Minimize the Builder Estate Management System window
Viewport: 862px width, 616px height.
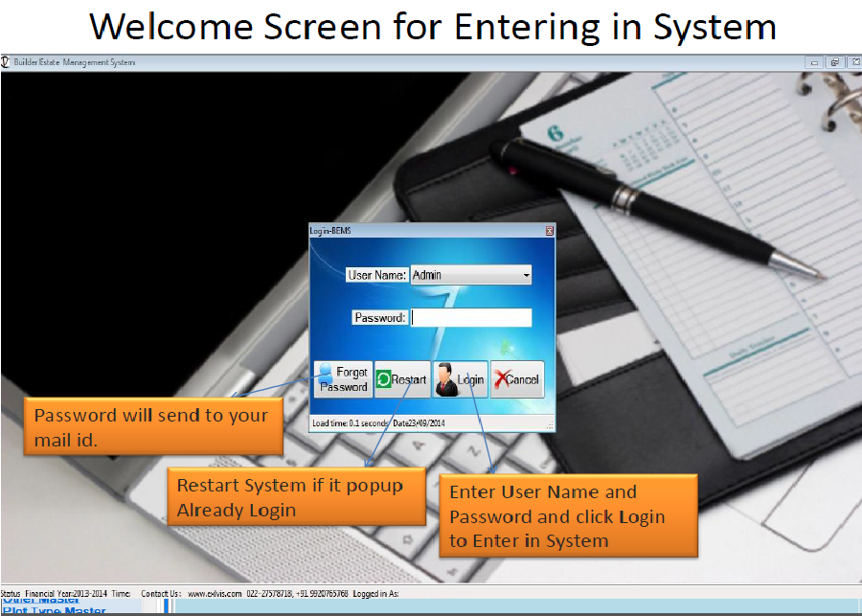click(x=814, y=62)
